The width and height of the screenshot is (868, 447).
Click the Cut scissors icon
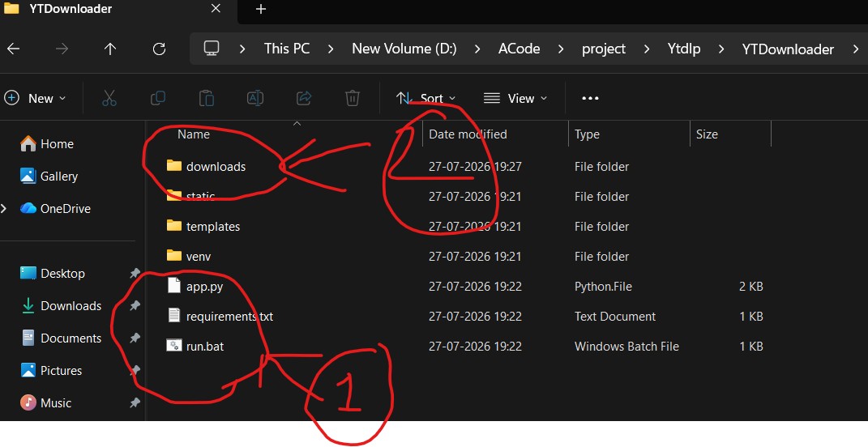(x=109, y=98)
